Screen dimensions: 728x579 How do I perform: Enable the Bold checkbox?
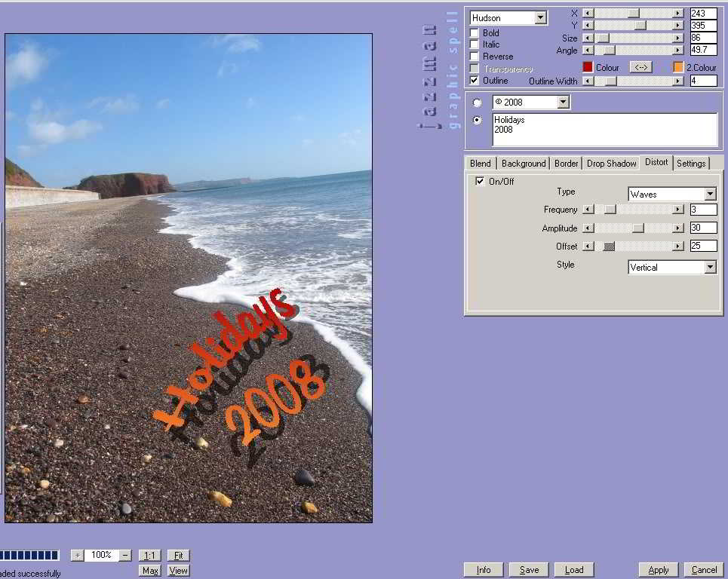474,33
